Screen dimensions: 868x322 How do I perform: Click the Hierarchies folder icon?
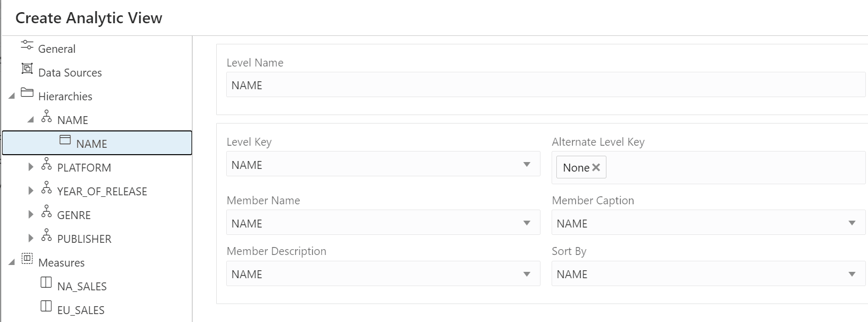click(x=28, y=95)
